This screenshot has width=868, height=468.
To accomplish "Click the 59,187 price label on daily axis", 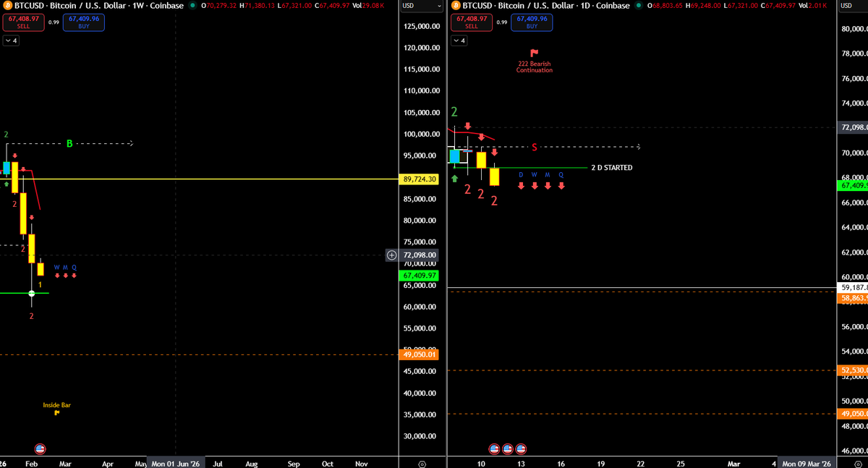I will click(x=854, y=287).
